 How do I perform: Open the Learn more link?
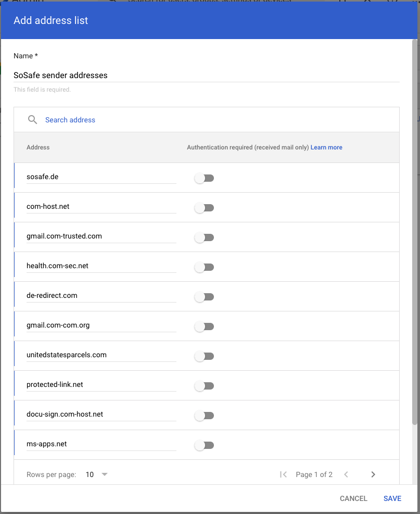pos(326,147)
